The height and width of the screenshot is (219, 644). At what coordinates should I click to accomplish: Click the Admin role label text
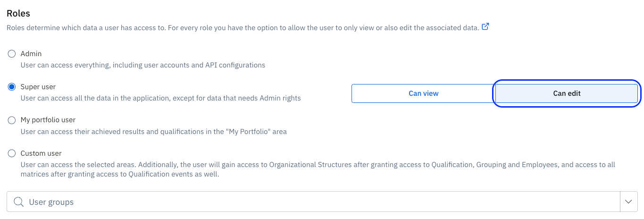[31, 54]
